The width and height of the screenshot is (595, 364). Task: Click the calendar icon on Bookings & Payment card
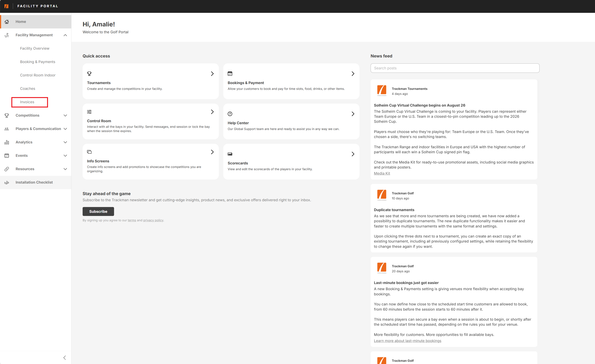click(x=230, y=74)
